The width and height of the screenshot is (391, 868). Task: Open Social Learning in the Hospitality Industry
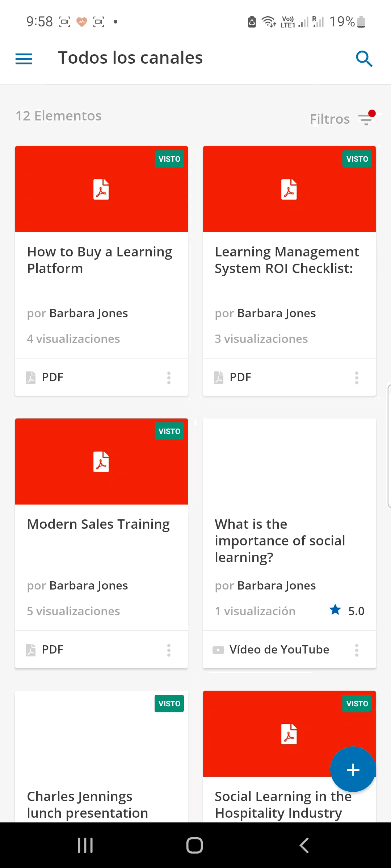click(283, 805)
